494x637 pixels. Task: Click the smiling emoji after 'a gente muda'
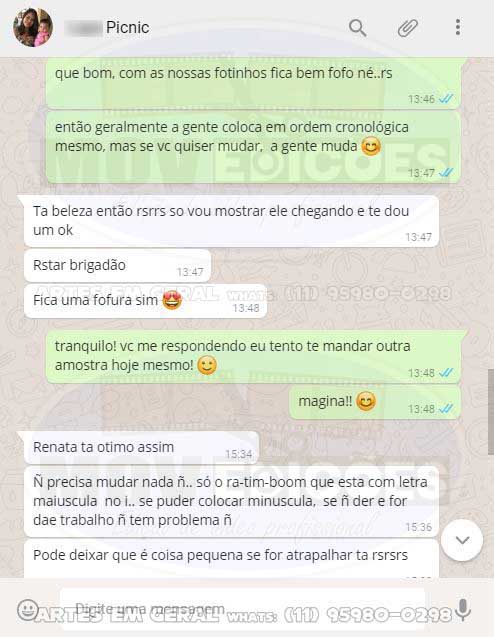371,147
